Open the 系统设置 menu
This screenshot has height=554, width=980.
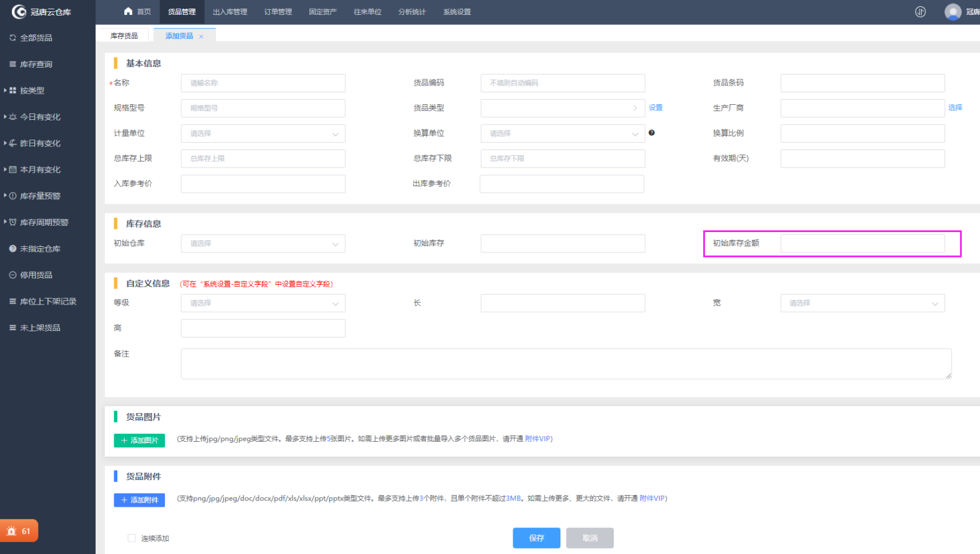[457, 12]
